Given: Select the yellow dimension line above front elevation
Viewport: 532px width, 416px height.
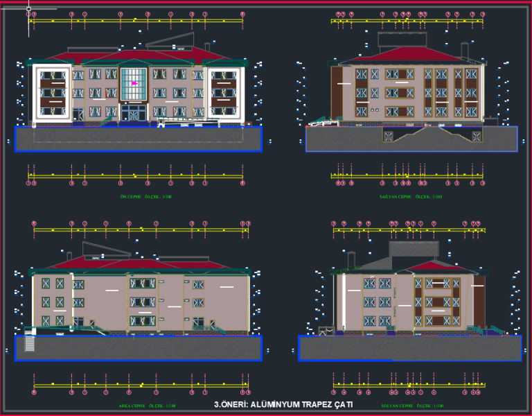Looking at the screenshot, I should coord(135,21).
